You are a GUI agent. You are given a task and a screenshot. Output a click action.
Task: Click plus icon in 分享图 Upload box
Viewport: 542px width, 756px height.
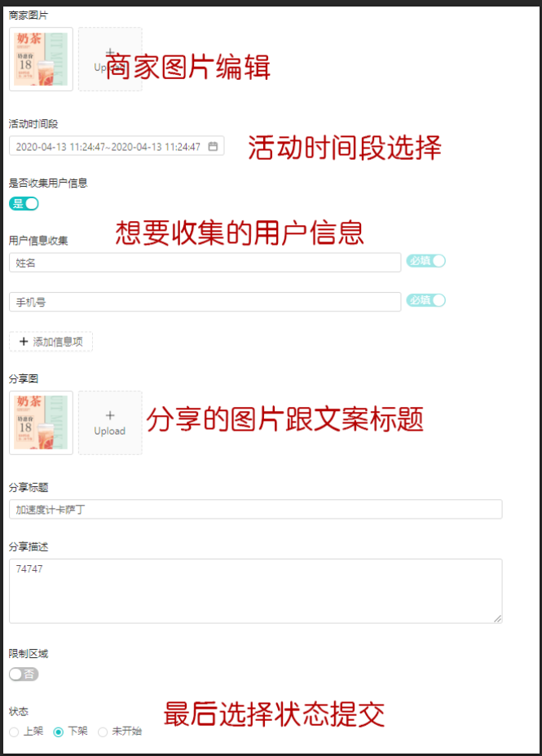coord(110,415)
